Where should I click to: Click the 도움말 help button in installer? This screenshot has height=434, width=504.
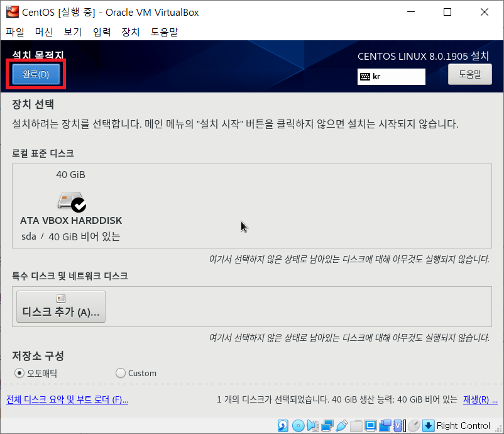coord(469,74)
